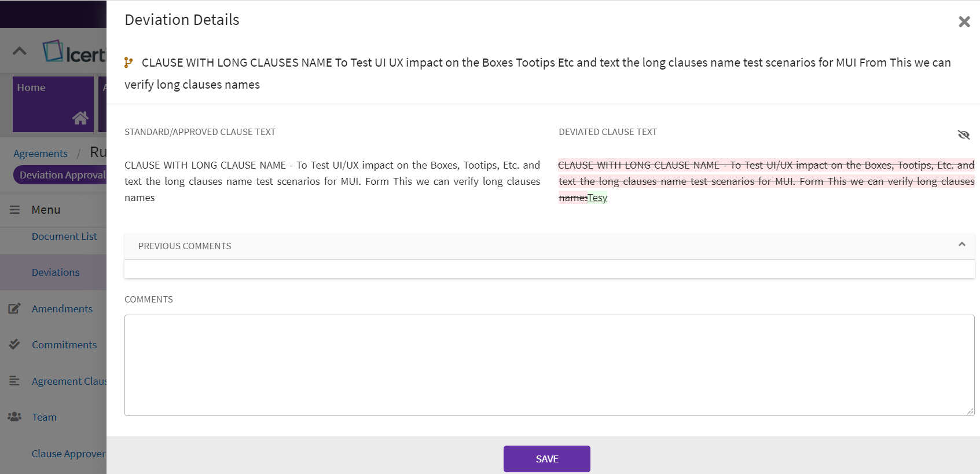Click inside the Comments text area
980x474 pixels.
(549, 365)
